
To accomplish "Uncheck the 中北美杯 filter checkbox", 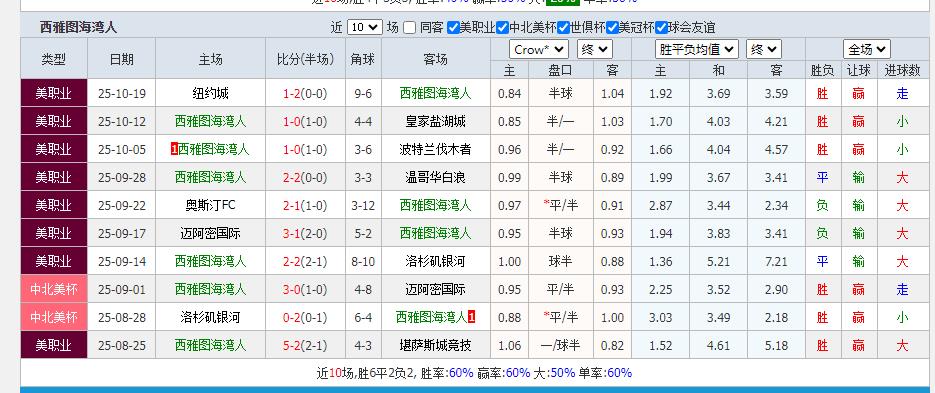I will (x=502, y=27).
